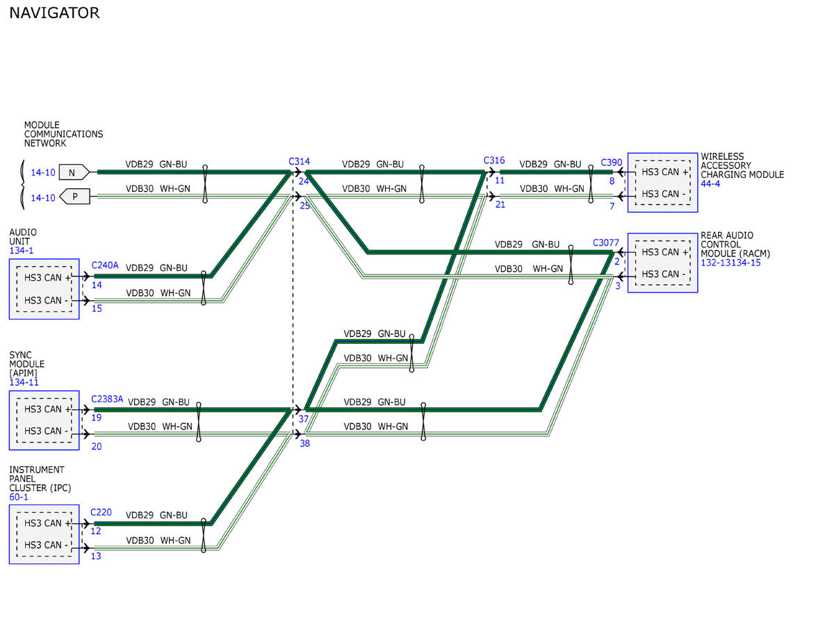
Task: Open Wireless Accessory Charging Module 44-4 link
Action: pyautogui.click(x=710, y=184)
